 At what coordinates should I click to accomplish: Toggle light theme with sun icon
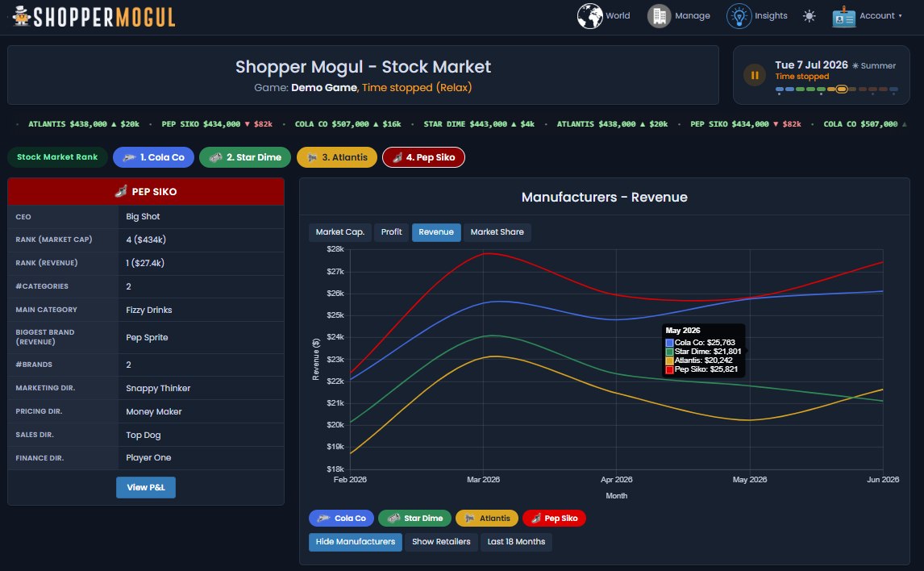click(x=809, y=16)
